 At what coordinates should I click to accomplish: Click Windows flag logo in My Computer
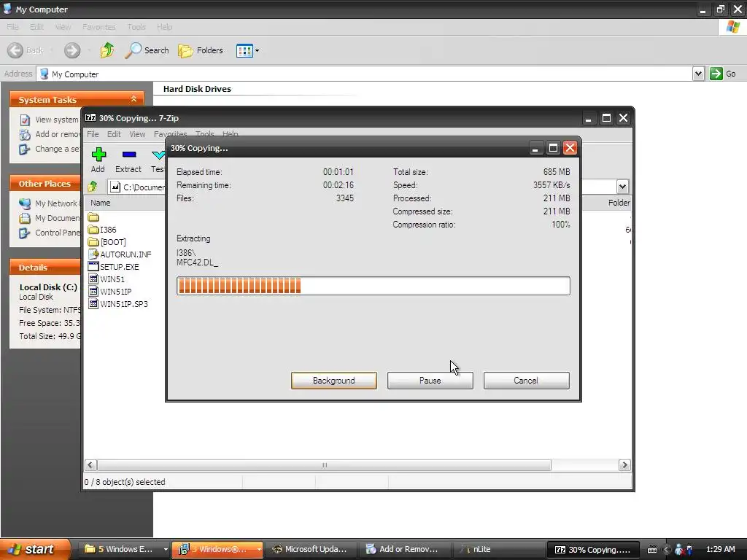(732, 27)
